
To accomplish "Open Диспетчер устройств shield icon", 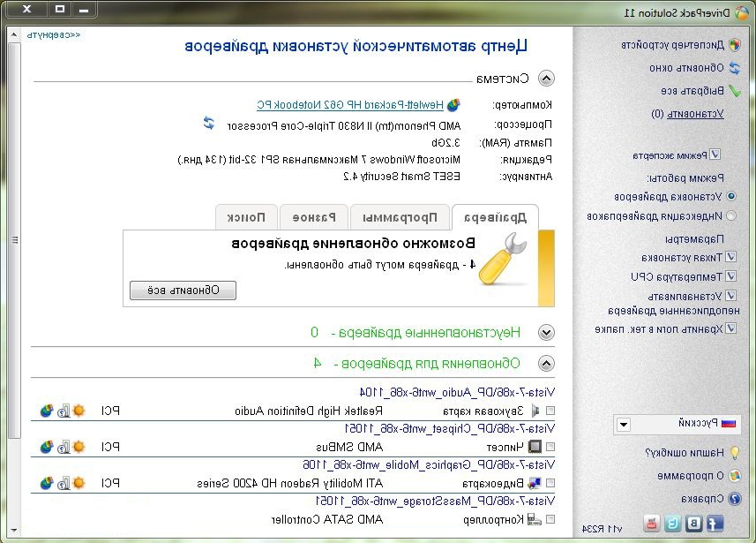I will pos(735,45).
